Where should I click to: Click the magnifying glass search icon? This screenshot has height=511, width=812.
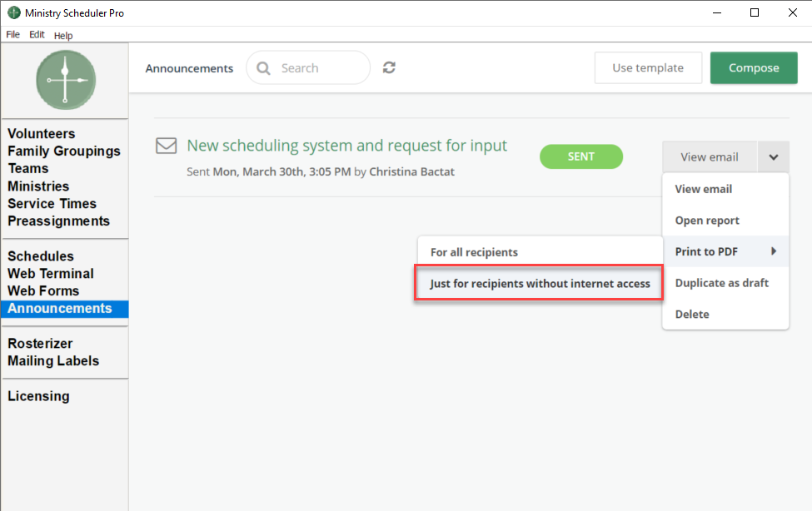click(264, 68)
